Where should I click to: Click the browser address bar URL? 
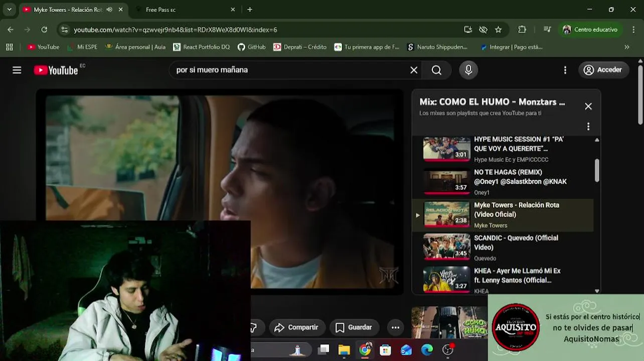pyautogui.click(x=175, y=30)
